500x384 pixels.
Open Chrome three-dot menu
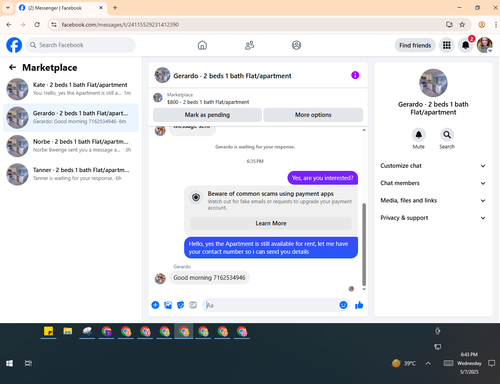pyautogui.click(x=496, y=25)
